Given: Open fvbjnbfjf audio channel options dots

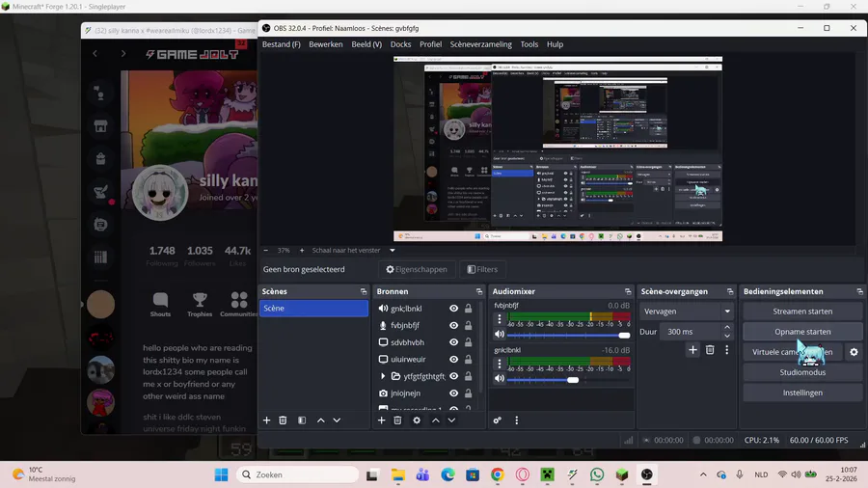Looking at the screenshot, I should click(x=500, y=319).
